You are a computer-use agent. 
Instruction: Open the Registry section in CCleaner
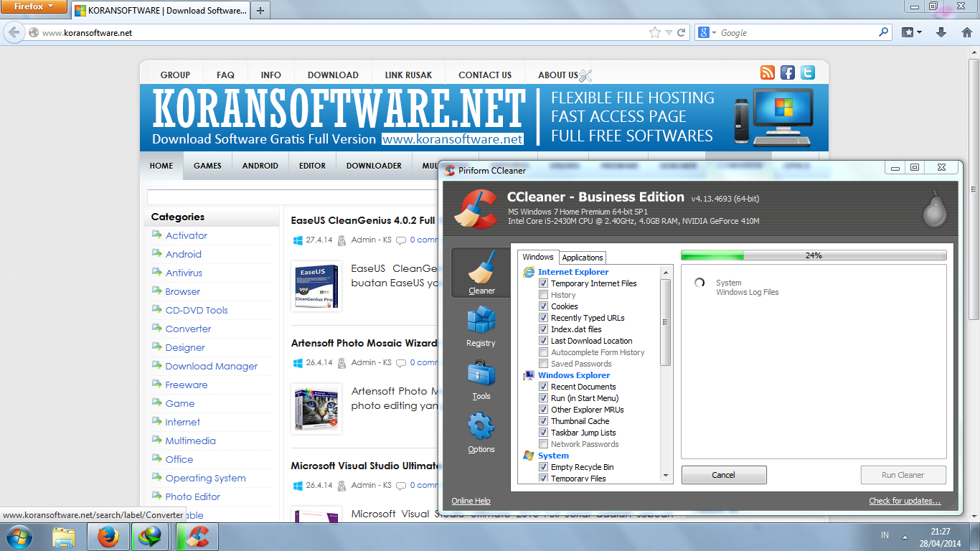481,327
